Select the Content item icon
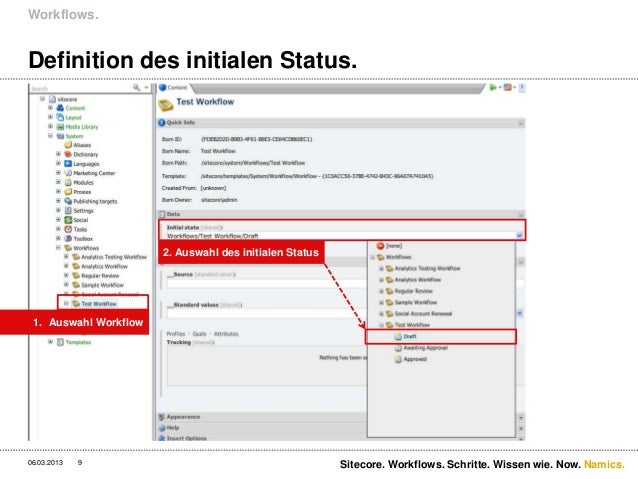 pos(60,108)
